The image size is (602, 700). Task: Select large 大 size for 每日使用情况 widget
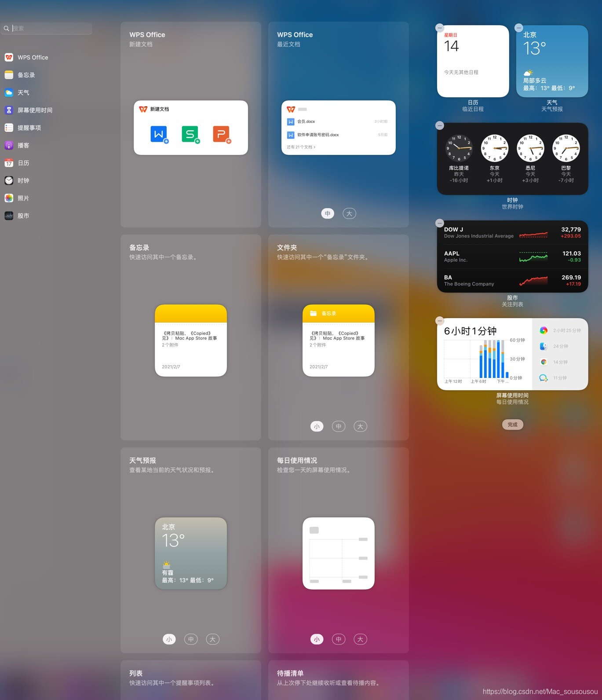click(360, 639)
